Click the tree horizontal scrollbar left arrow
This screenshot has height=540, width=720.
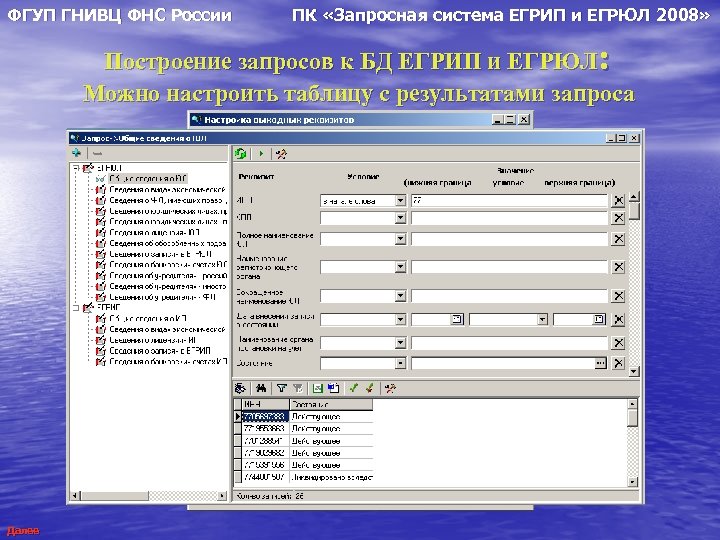tap(76, 496)
